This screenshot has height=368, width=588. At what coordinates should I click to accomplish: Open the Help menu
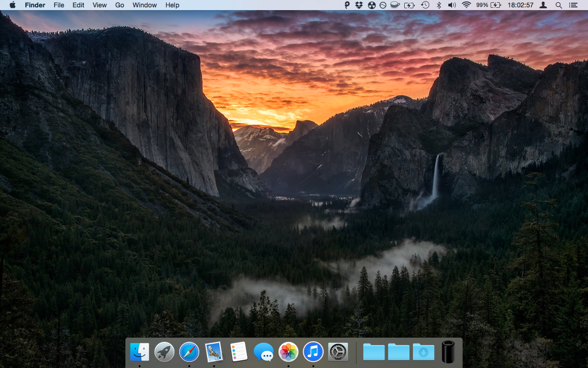click(x=172, y=5)
